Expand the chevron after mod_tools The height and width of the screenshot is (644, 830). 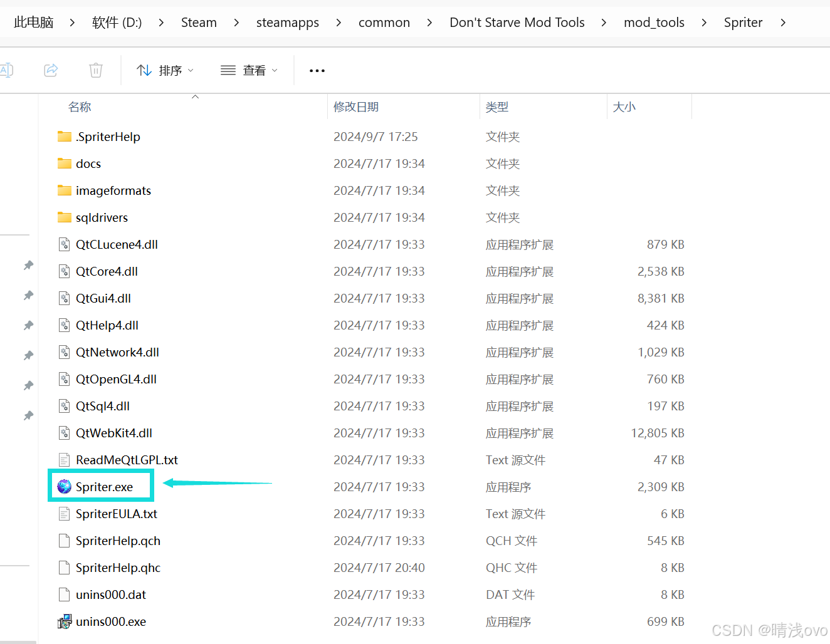[704, 23]
